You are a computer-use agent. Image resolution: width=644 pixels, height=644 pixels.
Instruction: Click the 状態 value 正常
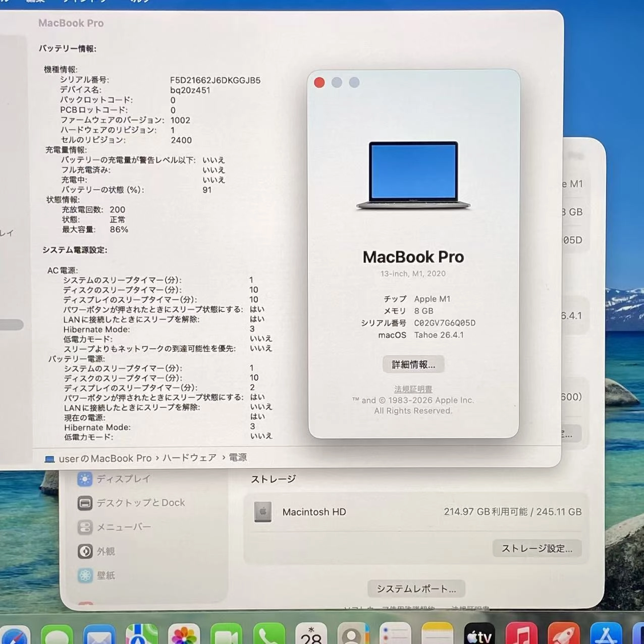point(118,220)
